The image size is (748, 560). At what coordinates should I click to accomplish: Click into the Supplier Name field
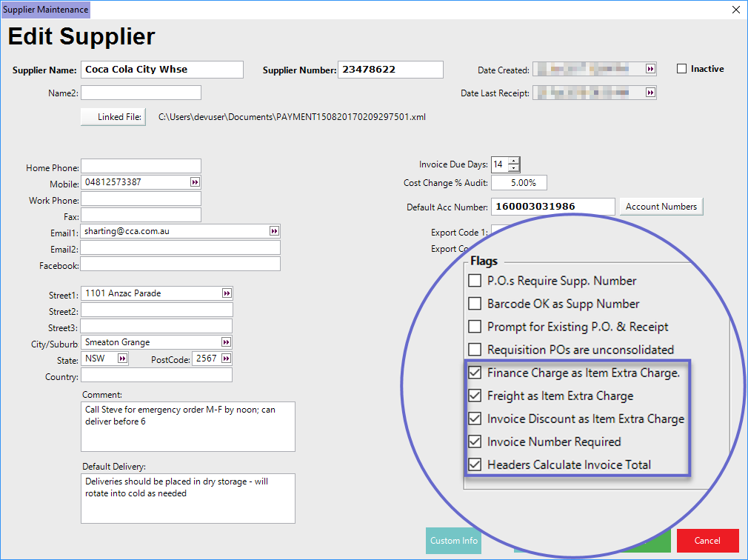pos(161,70)
